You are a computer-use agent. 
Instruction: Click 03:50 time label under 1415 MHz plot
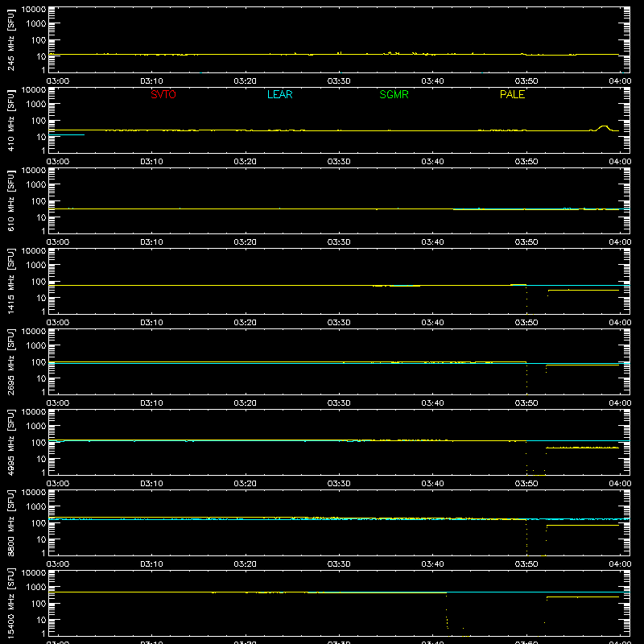[x=526, y=323]
